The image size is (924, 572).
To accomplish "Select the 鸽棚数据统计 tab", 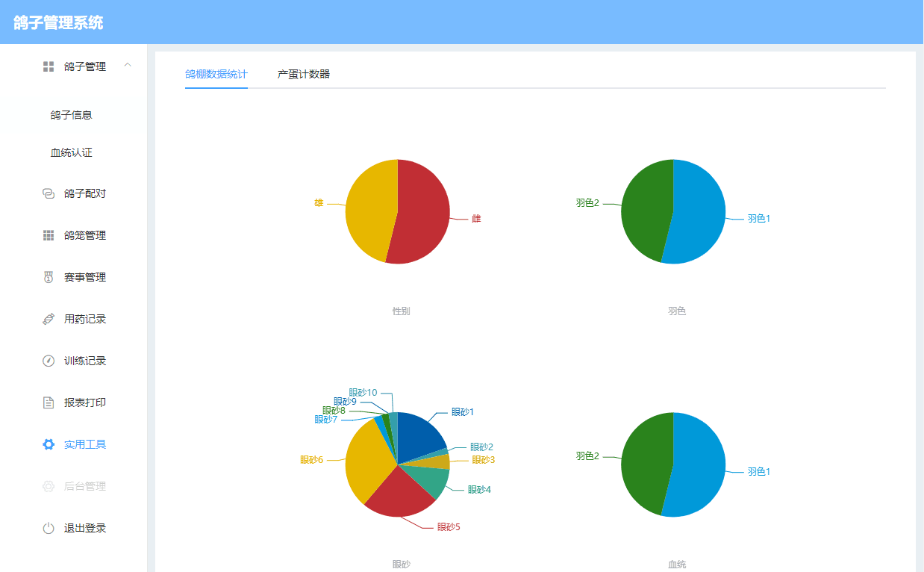I will click(216, 74).
